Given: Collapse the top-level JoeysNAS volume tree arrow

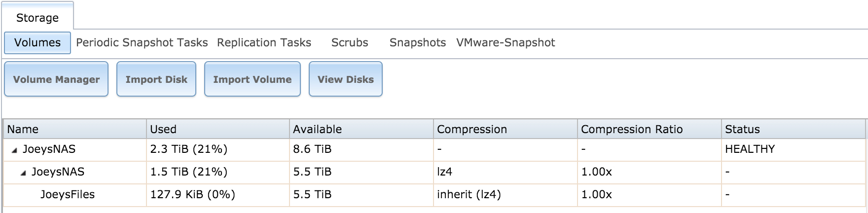Looking at the screenshot, I should (x=14, y=150).
